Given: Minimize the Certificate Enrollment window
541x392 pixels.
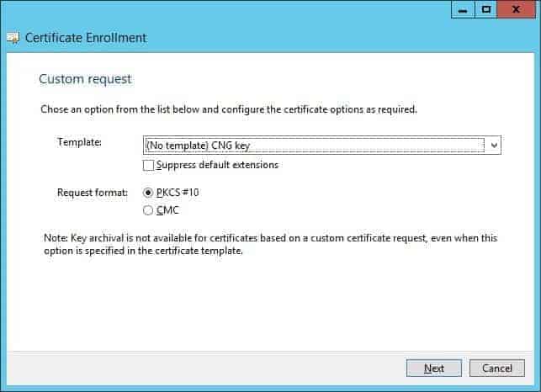Looking at the screenshot, I should click(x=463, y=10).
